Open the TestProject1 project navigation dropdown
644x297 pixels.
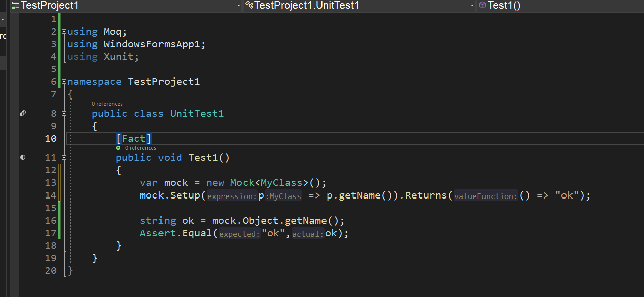pyautogui.click(x=126, y=6)
